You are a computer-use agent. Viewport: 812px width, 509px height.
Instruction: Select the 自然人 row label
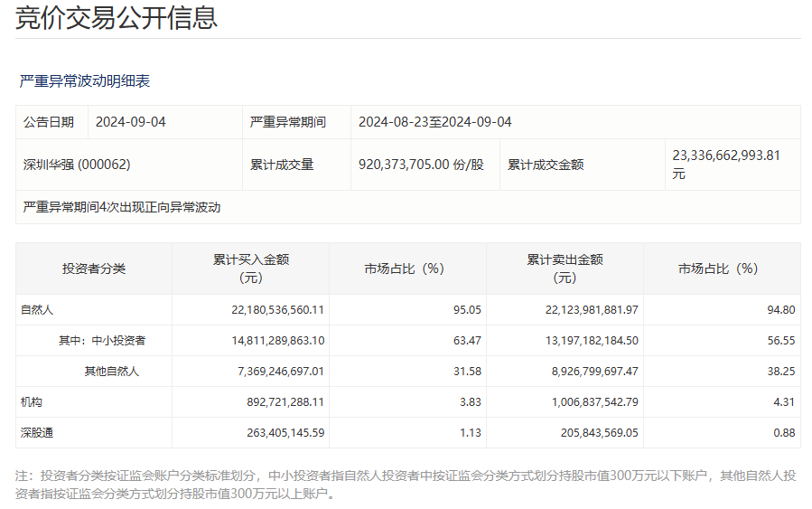tap(37, 310)
